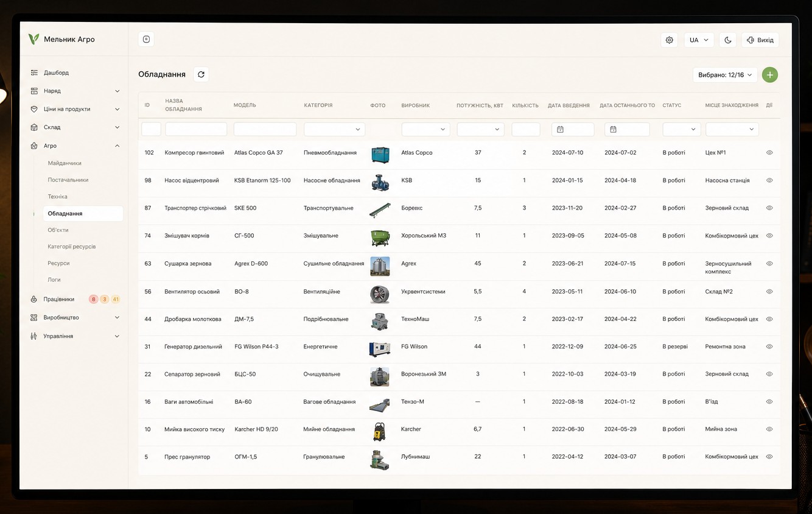Open Постачальники sidebar link
The image size is (812, 514).
click(68, 180)
